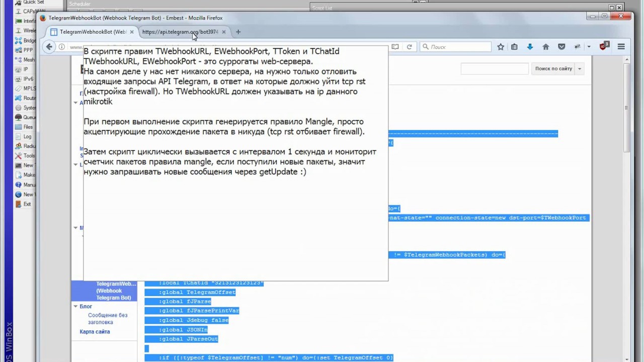
Task: Open New Terminal in WinBox sidebar
Action: (25, 165)
